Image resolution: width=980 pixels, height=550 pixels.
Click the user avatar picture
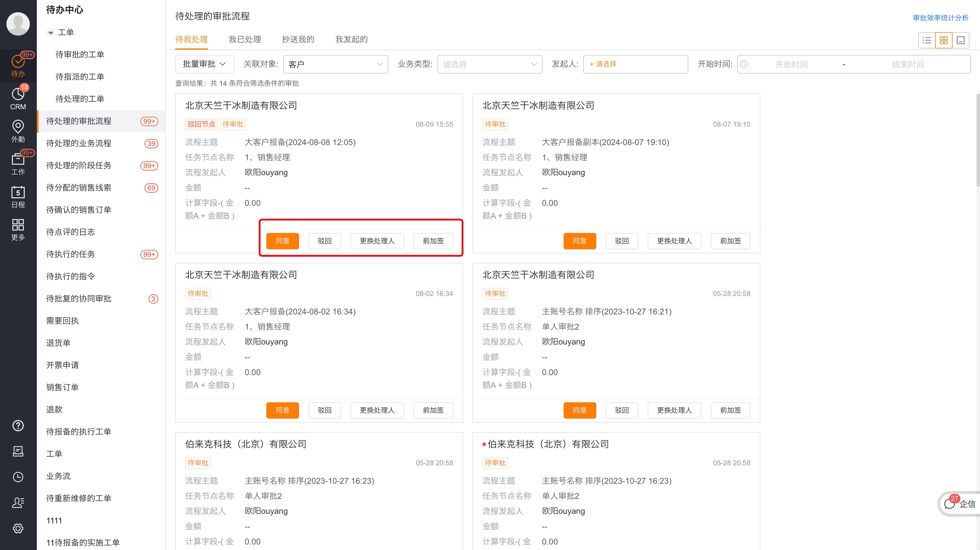click(18, 24)
